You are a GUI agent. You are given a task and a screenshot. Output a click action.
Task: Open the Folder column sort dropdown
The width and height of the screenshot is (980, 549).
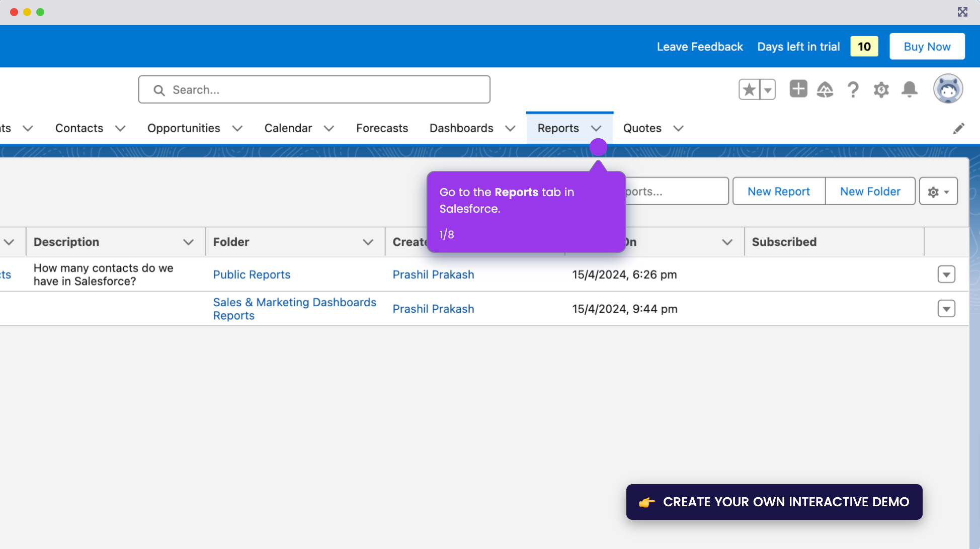368,242
